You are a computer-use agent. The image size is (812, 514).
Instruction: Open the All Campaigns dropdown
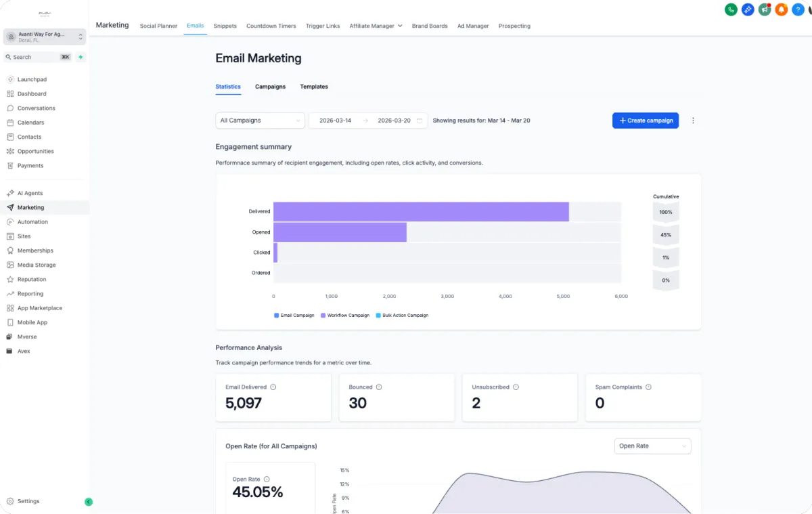[260, 121]
